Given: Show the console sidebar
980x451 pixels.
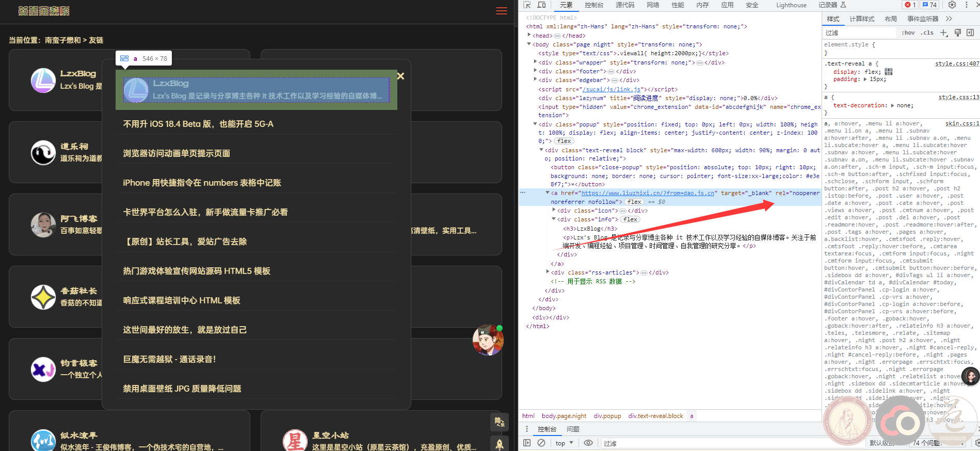Looking at the screenshot, I should click(x=527, y=443).
